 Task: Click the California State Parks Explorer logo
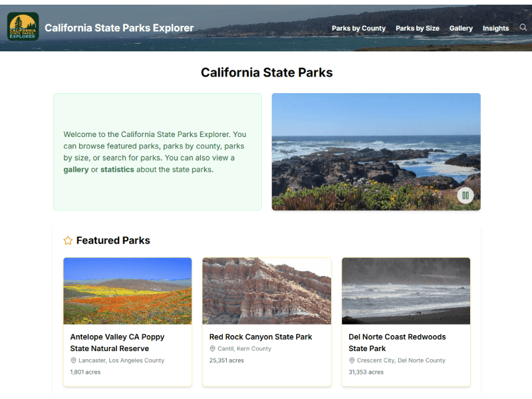click(x=22, y=27)
